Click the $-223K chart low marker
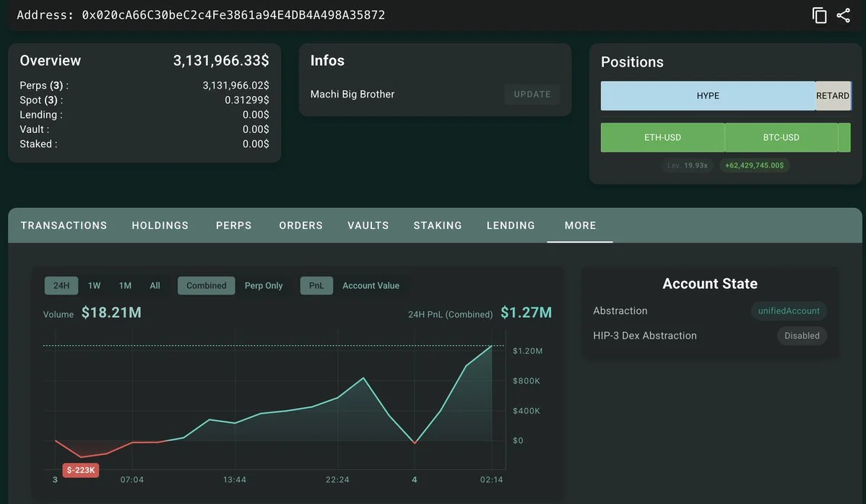Viewport: 866px width, 504px height. click(81, 470)
